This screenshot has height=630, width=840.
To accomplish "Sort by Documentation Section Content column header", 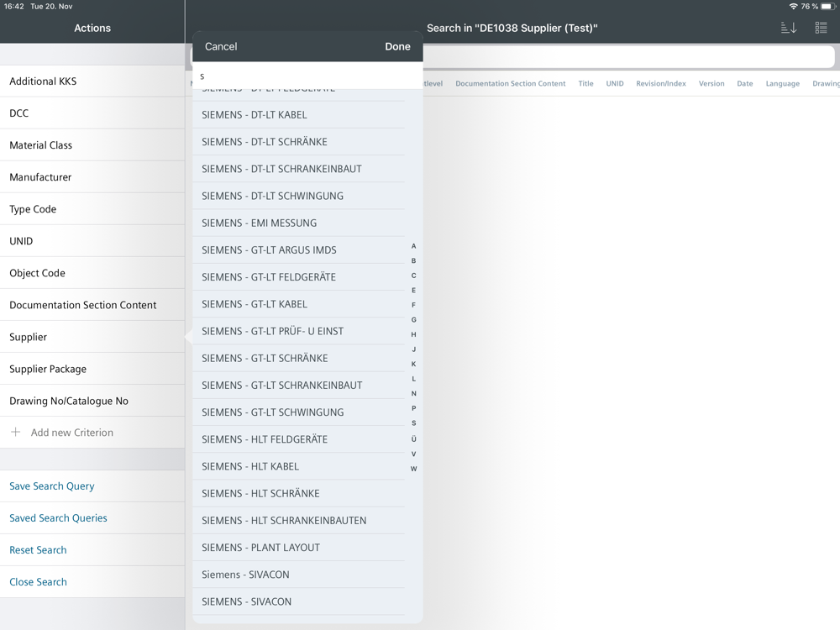I will coord(511,83).
